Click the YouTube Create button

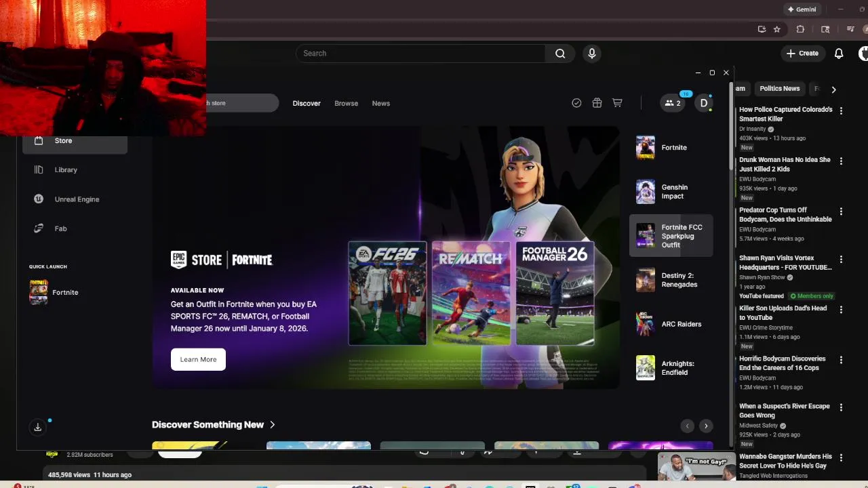[803, 53]
